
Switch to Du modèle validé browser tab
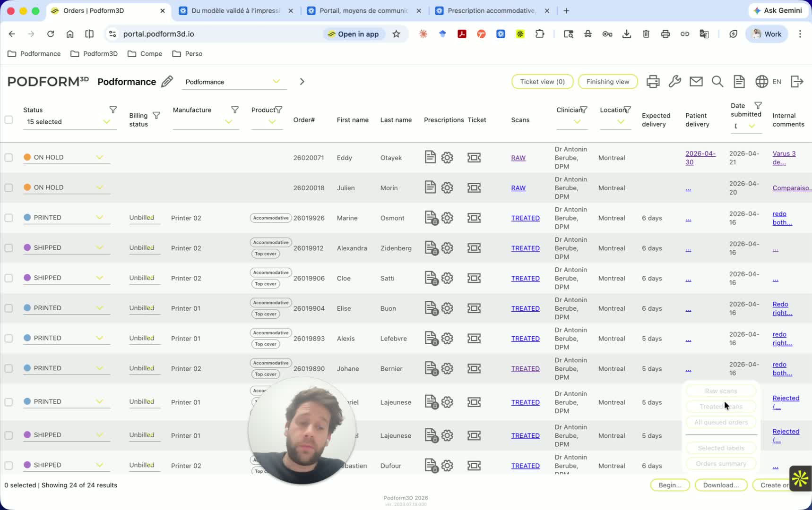point(235,10)
